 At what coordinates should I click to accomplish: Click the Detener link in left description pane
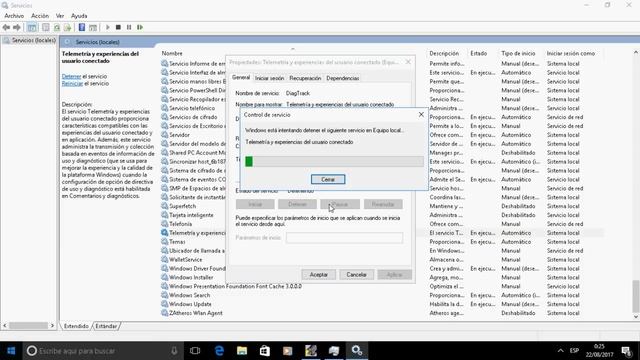click(71, 76)
